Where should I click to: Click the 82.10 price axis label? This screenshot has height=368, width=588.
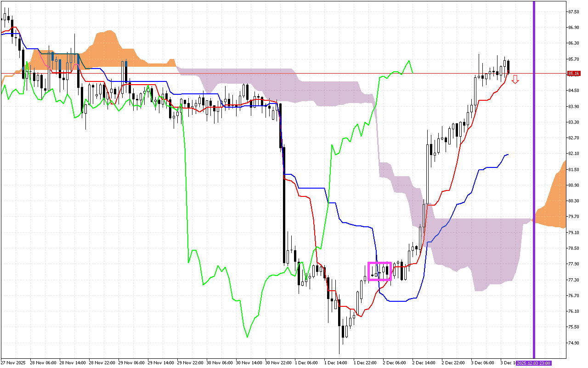[x=573, y=154]
